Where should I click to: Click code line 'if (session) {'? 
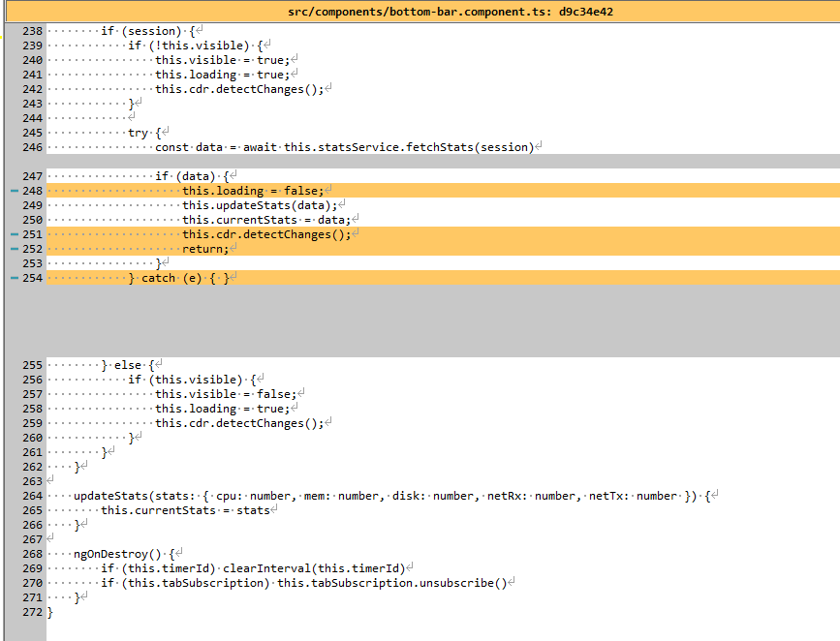tap(148, 31)
